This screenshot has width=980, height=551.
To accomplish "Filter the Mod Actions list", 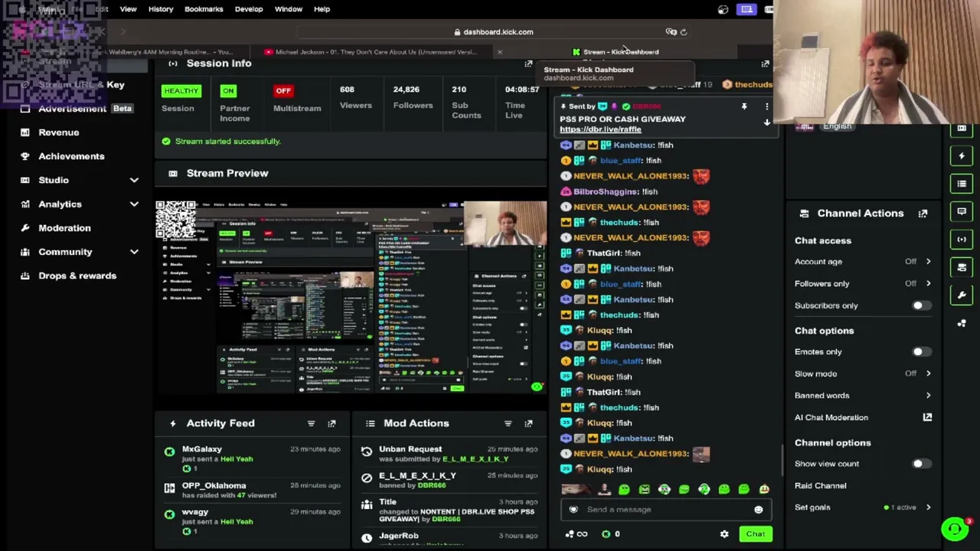I will tap(508, 423).
